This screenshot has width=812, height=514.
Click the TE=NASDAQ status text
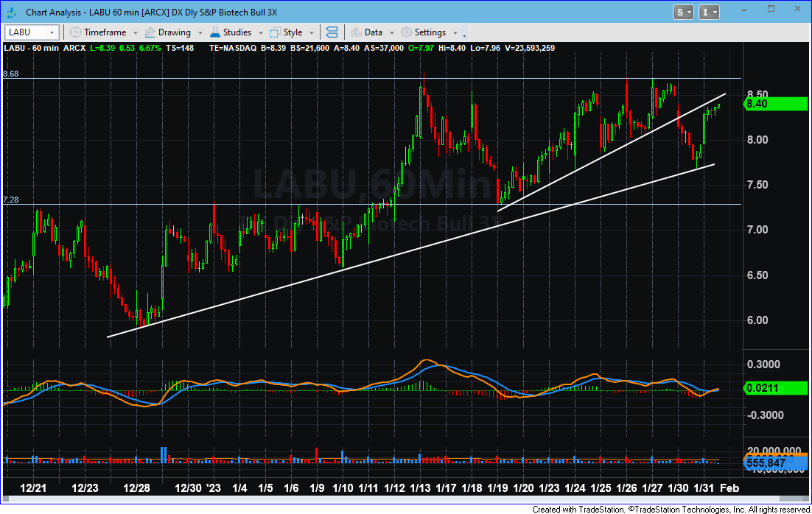pos(233,48)
